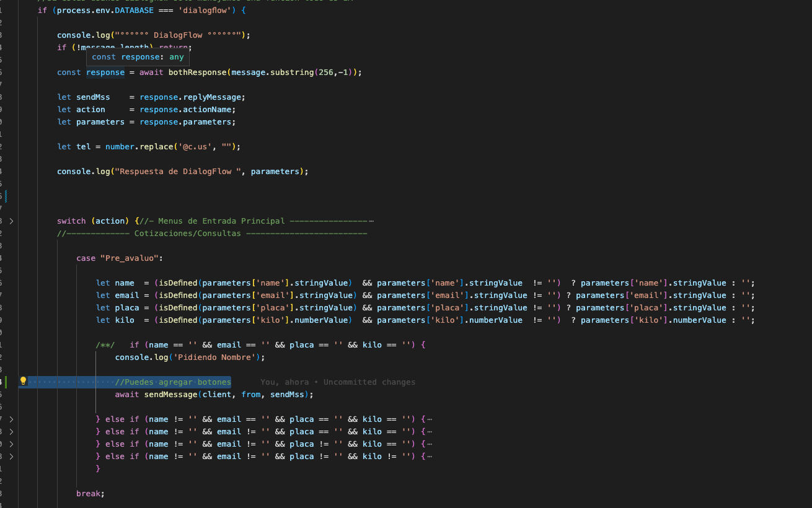Click green git change bar beside Puedes agregar botones

tap(6, 382)
